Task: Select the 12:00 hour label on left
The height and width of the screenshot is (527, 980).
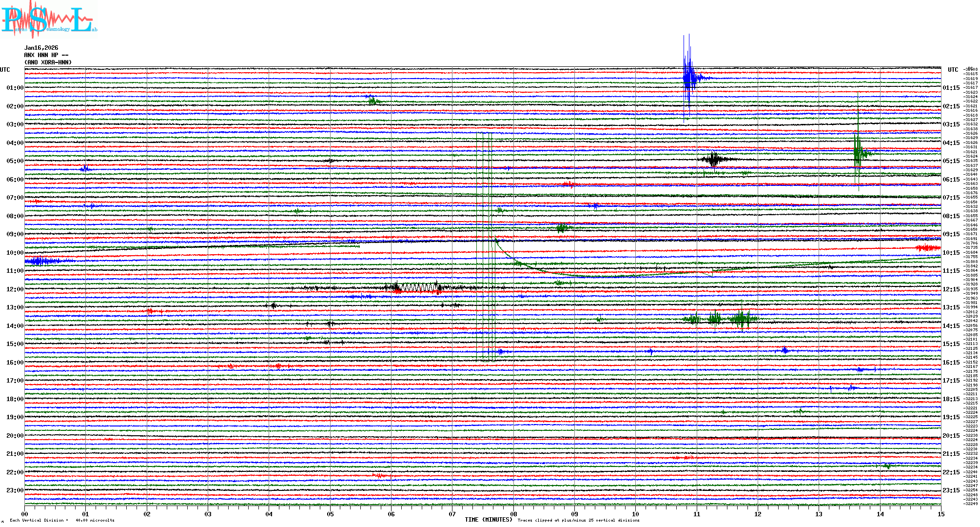Action: pyautogui.click(x=15, y=289)
